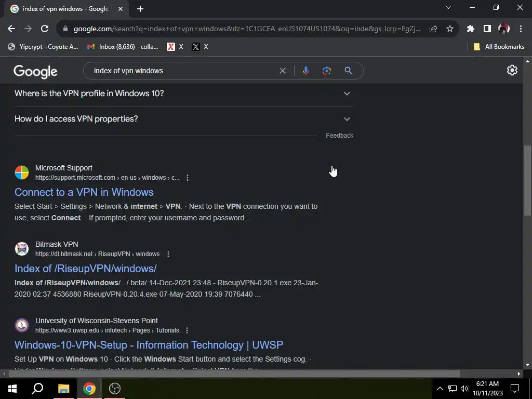Submit search with magnifying glass icon
This screenshot has width=532, height=399.
349,71
